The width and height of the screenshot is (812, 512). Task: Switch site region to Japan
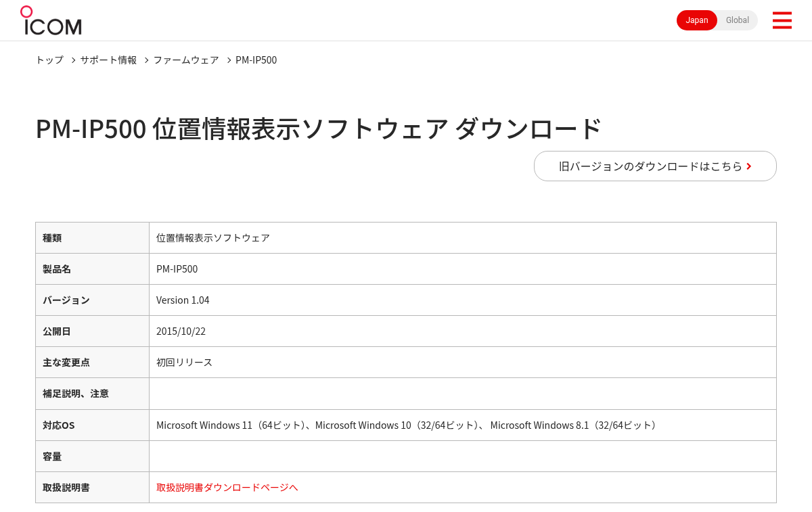(697, 20)
